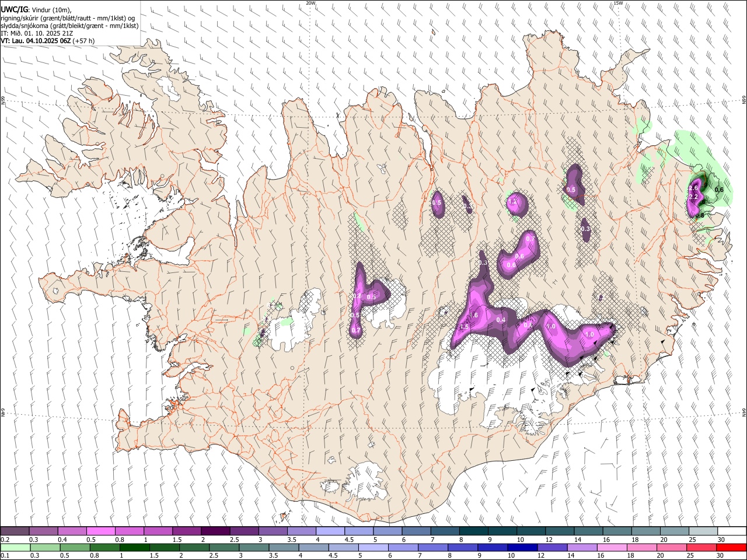The image size is (747, 560).
Task: Select the dark blue bottom swatch labeled 10
Action: click(x=522, y=547)
